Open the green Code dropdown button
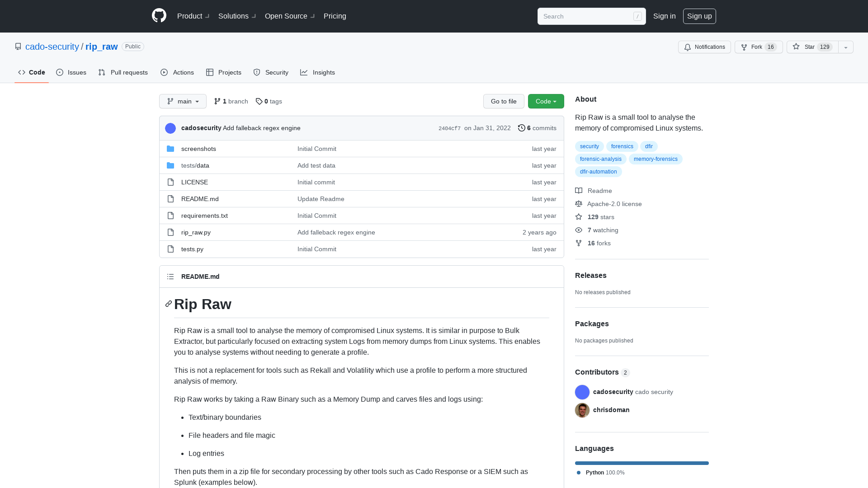The width and height of the screenshot is (868, 488). coord(546,101)
